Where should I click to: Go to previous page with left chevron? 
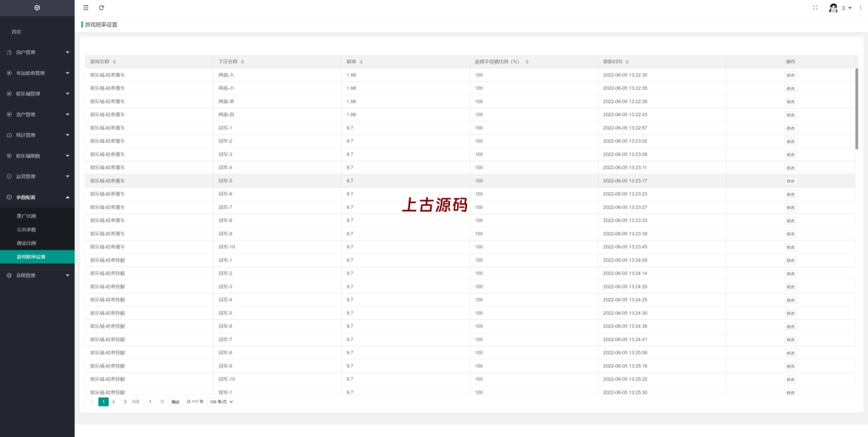pos(92,401)
